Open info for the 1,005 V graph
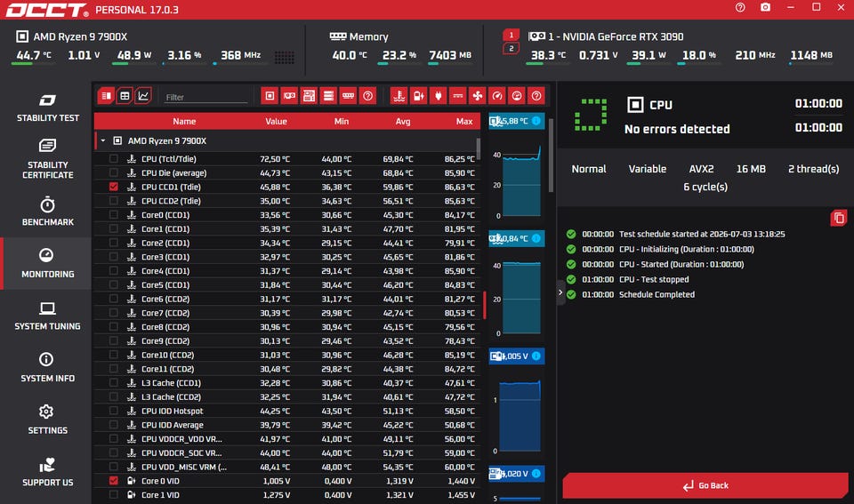Image resolution: width=854 pixels, height=504 pixels. coord(536,356)
